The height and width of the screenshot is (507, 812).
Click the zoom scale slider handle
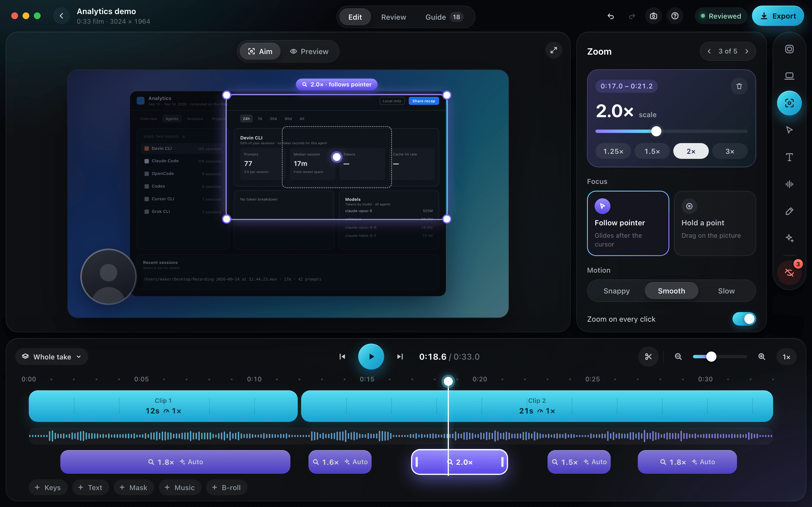(x=656, y=131)
